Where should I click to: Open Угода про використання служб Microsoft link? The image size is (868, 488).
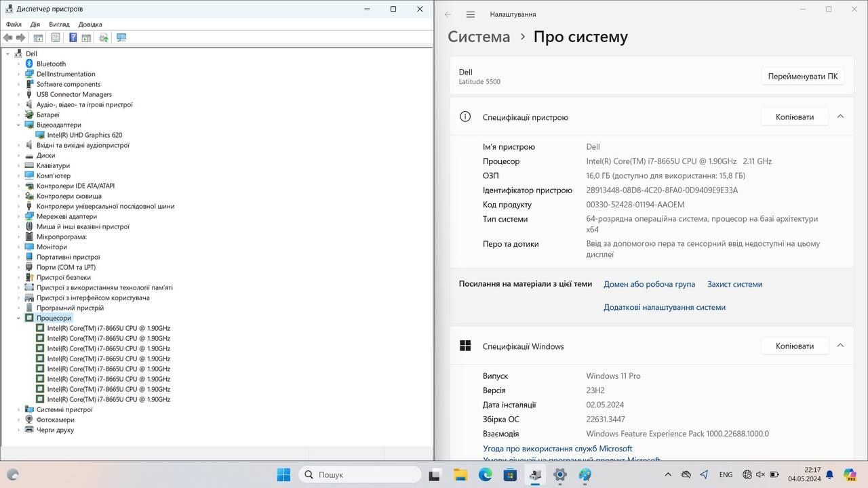pos(557,449)
